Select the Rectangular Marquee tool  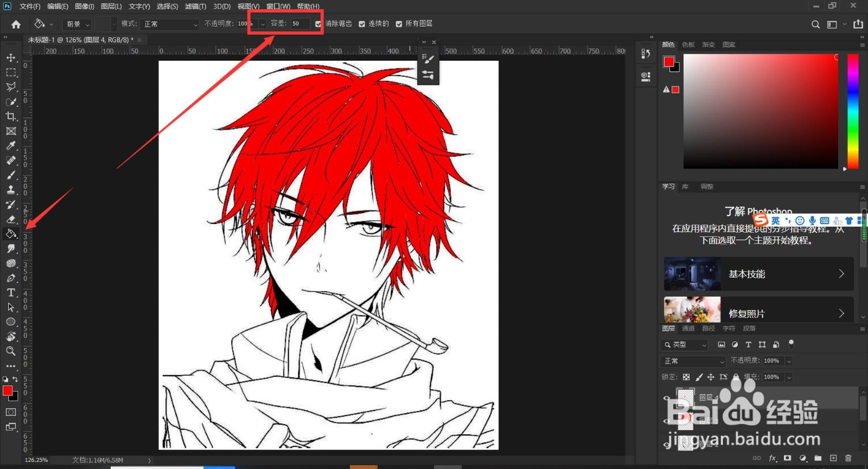point(11,72)
